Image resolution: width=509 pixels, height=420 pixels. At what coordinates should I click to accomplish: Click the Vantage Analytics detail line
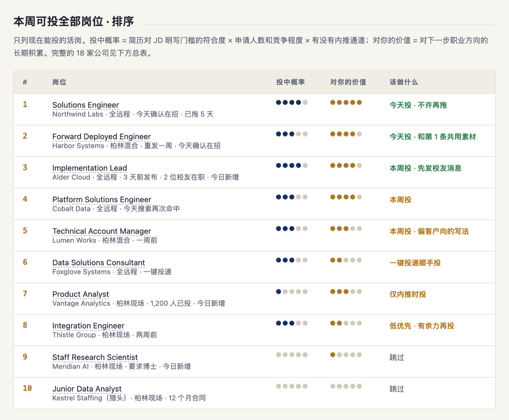click(139, 303)
